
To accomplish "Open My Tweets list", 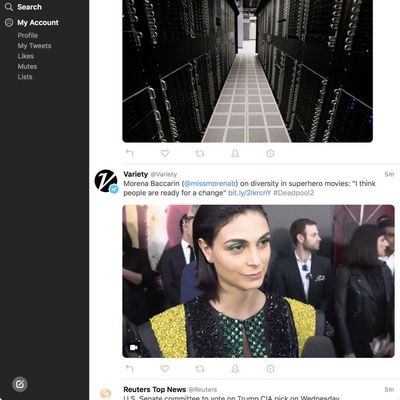I will pyautogui.click(x=34, y=46).
